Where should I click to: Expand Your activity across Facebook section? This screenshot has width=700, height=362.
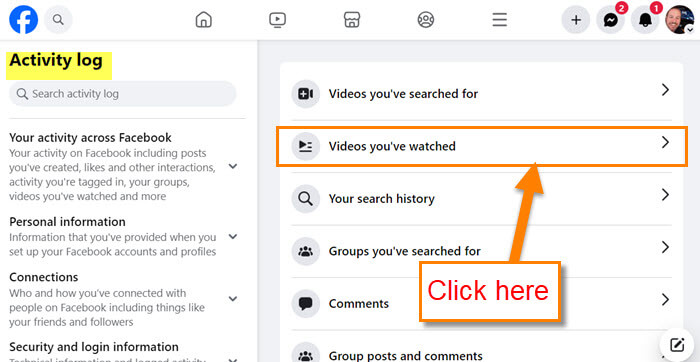[233, 166]
